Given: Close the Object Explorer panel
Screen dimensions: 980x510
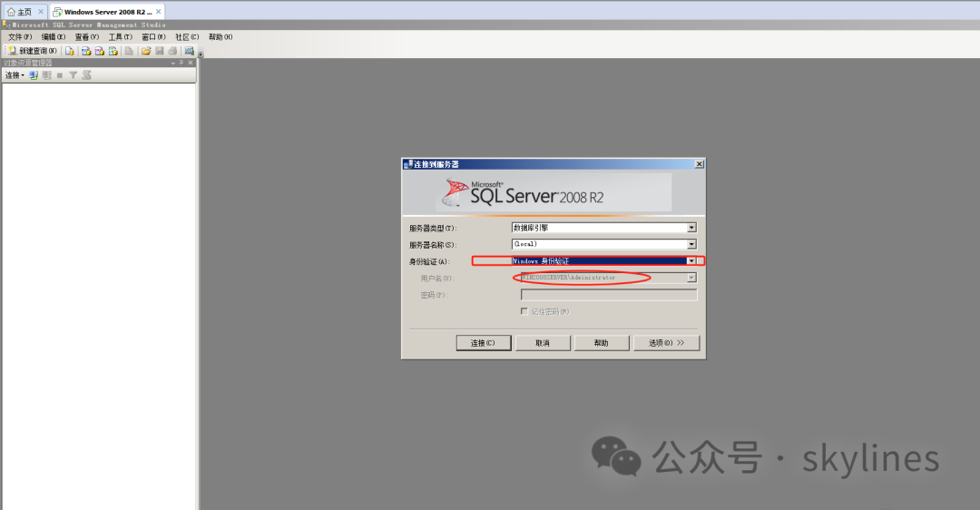Looking at the screenshot, I should (191, 63).
